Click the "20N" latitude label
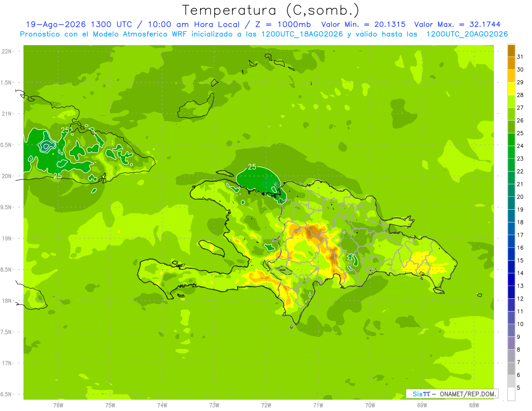 (7, 176)
